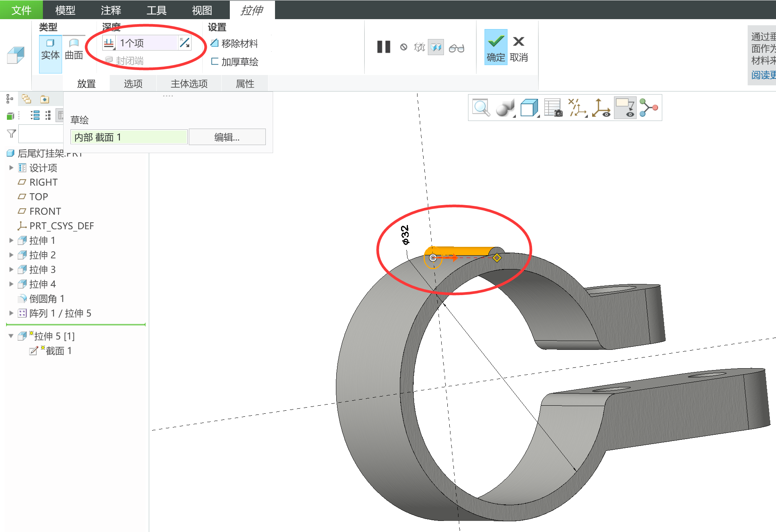Image resolution: width=776 pixels, height=532 pixels.
Task: Toggle the spin center axes-eye icon
Action: 601,108
